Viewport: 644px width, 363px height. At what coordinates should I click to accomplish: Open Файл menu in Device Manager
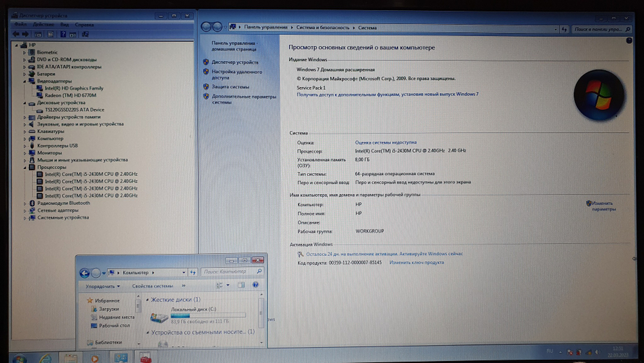click(20, 25)
